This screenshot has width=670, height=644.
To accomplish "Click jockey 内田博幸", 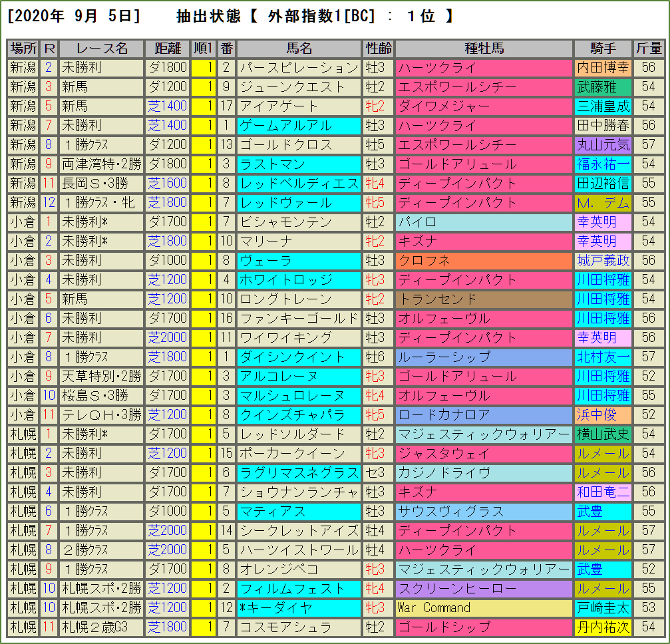I will point(603,68).
